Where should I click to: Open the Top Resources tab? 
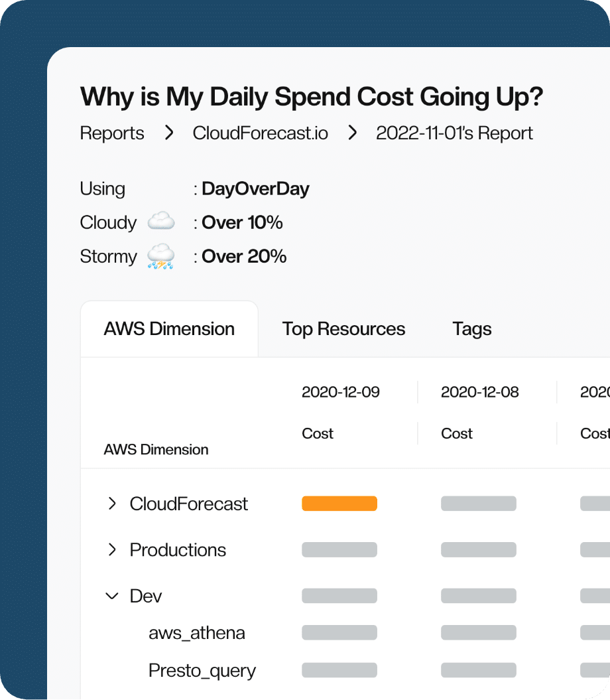343,329
